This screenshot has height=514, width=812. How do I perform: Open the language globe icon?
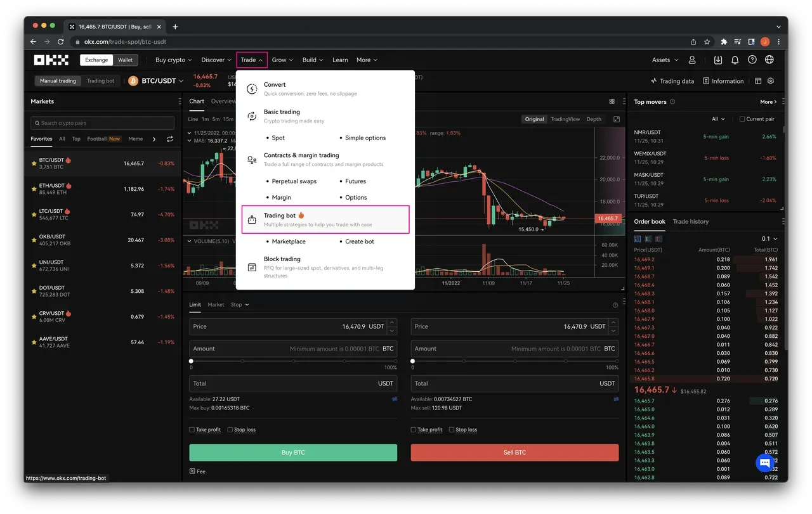(x=769, y=60)
